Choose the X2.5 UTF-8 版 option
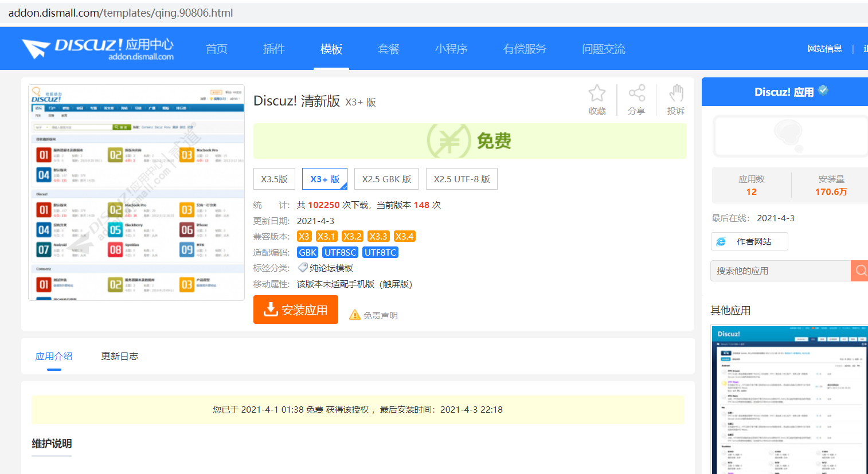Image resolution: width=868 pixels, height=474 pixels. point(462,179)
